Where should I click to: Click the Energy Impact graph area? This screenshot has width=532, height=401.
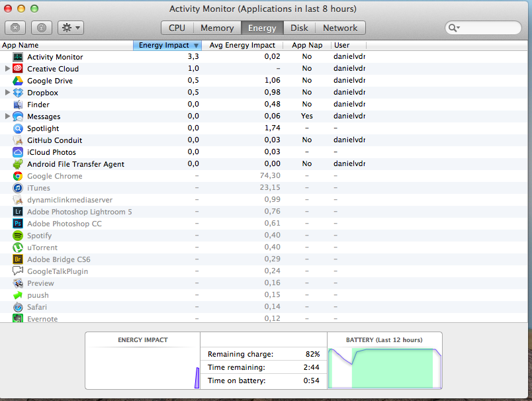pyautogui.click(x=142, y=368)
